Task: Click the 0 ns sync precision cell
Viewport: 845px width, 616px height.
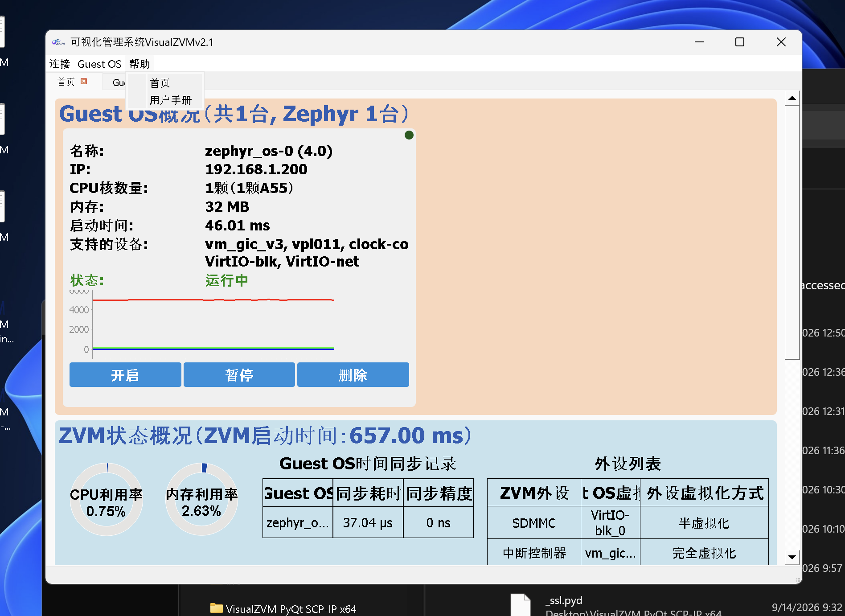Action: [x=439, y=522]
